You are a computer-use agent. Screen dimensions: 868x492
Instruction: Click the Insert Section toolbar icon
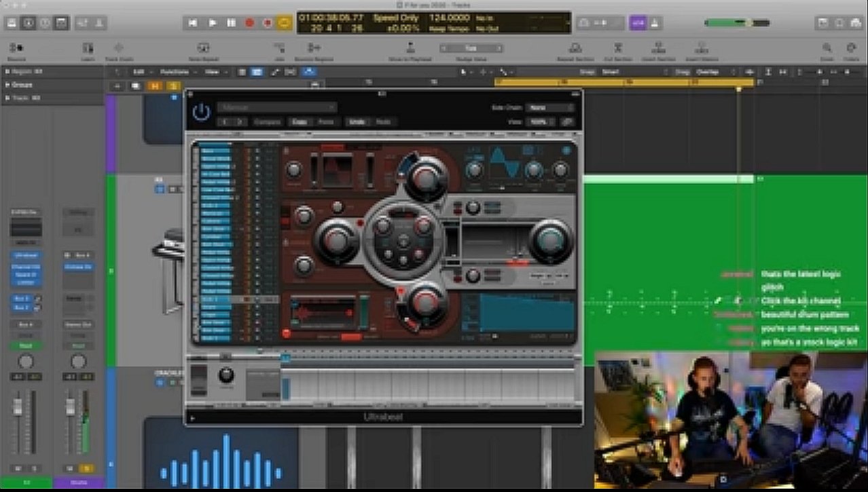point(658,48)
